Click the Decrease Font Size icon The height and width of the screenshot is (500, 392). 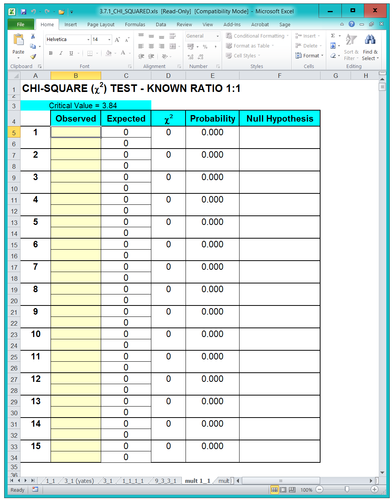click(127, 40)
